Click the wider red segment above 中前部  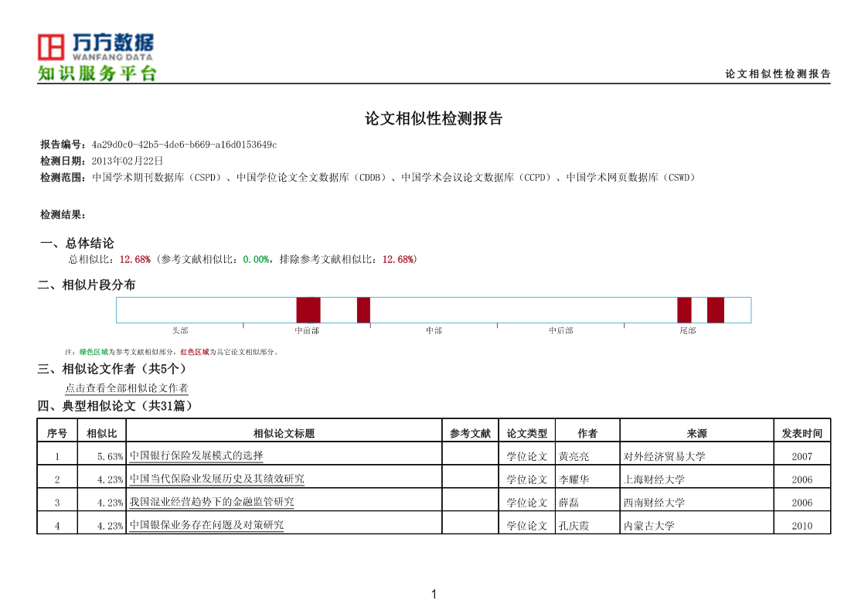[308, 310]
